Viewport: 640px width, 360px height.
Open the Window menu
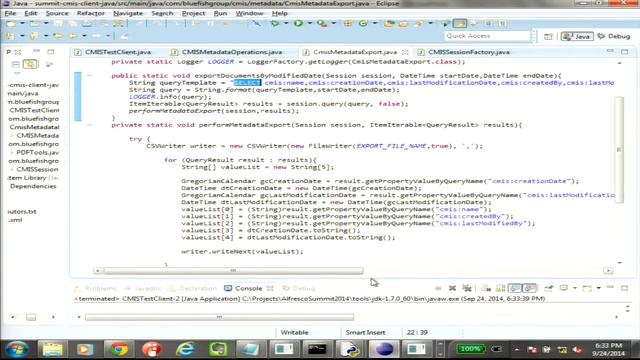pyautogui.click(x=249, y=13)
